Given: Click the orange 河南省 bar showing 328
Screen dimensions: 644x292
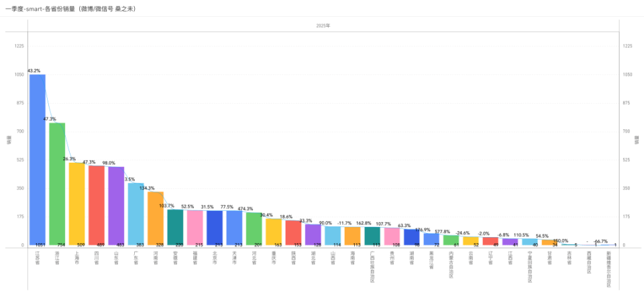Looking at the screenshot, I should (x=156, y=219).
